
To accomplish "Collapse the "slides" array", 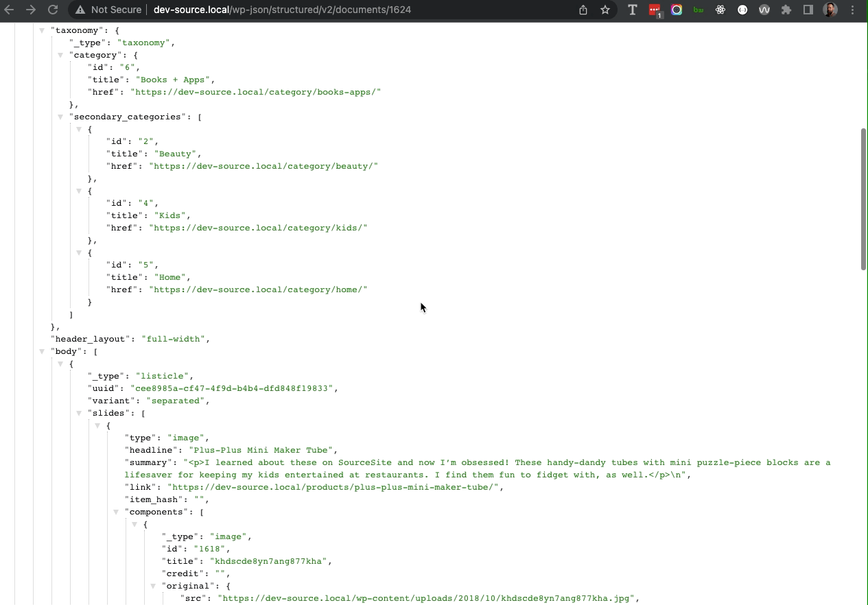I will pyautogui.click(x=79, y=413).
